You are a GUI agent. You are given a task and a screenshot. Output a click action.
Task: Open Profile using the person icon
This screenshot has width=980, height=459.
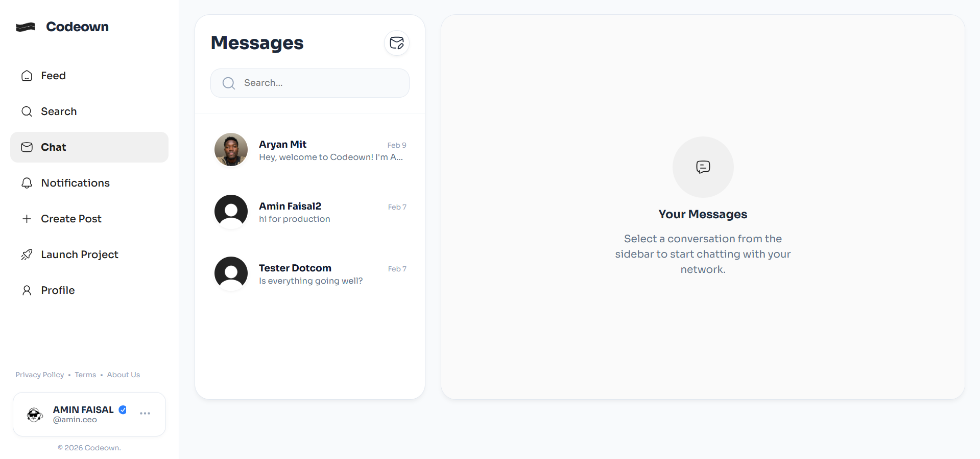[27, 290]
